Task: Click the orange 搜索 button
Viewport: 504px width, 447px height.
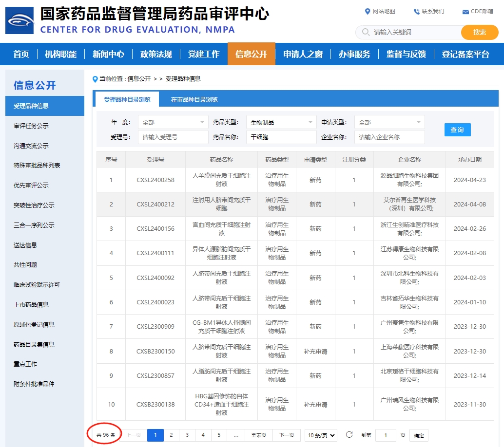Action: click(480, 32)
